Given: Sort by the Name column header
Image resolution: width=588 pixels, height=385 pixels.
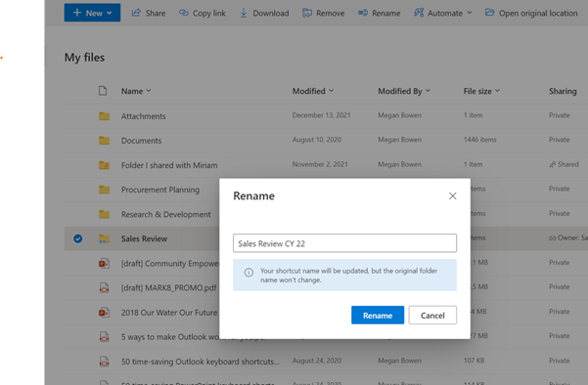Looking at the screenshot, I should 136,91.
